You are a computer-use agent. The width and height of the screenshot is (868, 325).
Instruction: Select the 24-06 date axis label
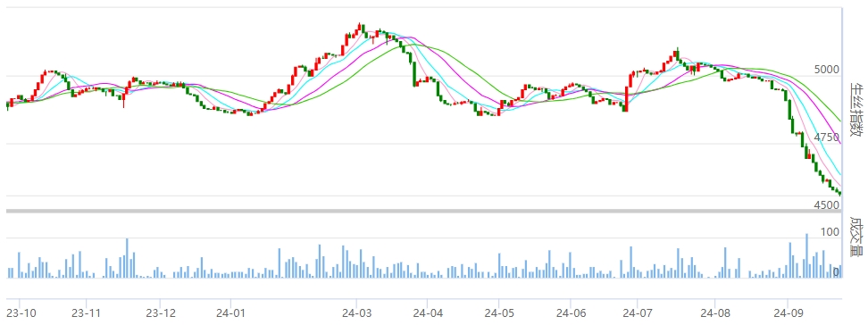pos(572,313)
